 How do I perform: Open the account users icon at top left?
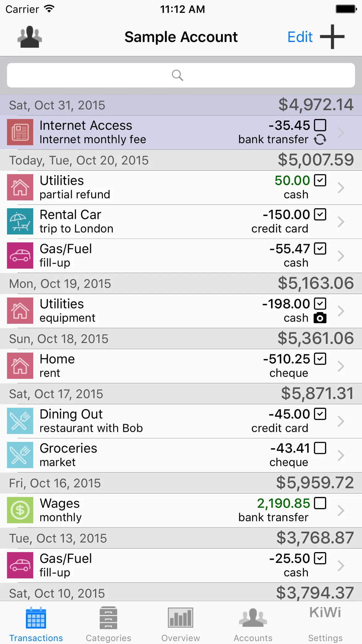30,37
